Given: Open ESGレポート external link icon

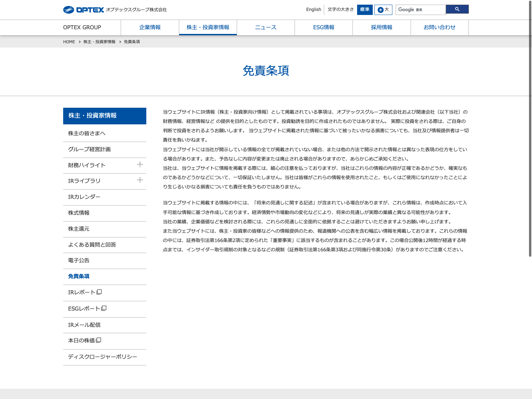Looking at the screenshot, I should tap(104, 309).
